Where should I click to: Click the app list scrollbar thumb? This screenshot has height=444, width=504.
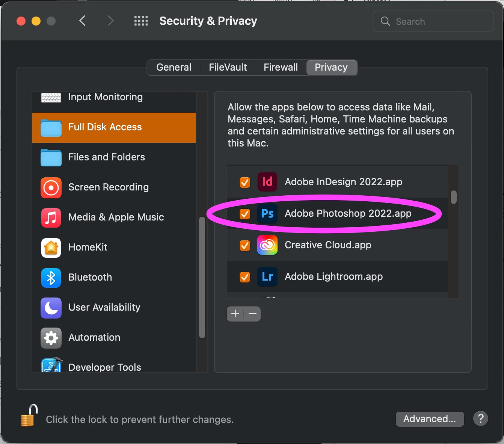[454, 197]
